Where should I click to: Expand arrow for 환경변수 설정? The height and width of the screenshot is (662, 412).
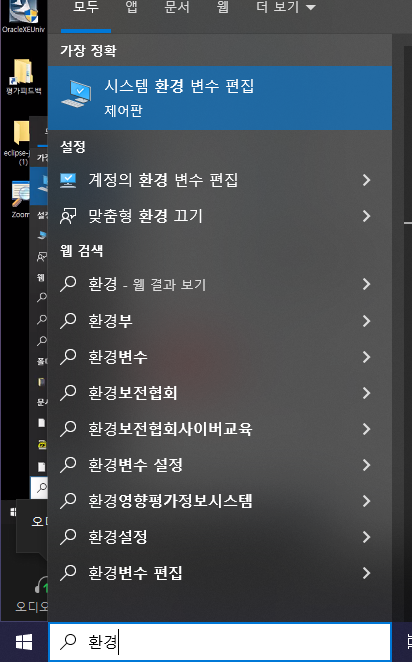click(x=366, y=465)
